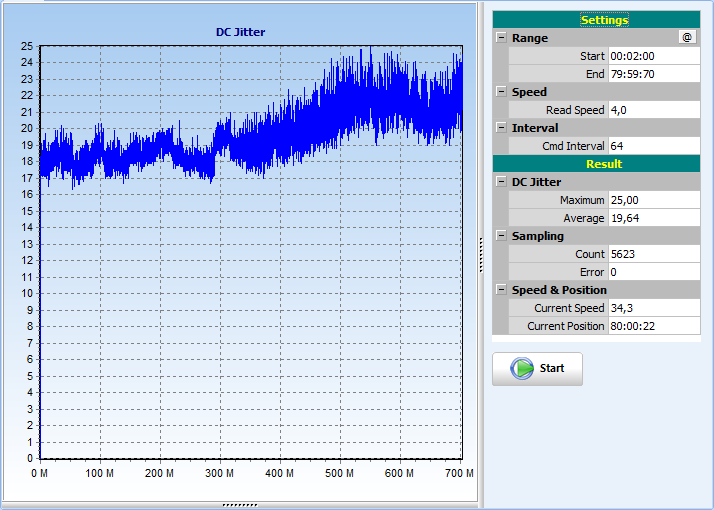This screenshot has height=510, width=714.
Task: Click the Settings header
Action: (596, 20)
